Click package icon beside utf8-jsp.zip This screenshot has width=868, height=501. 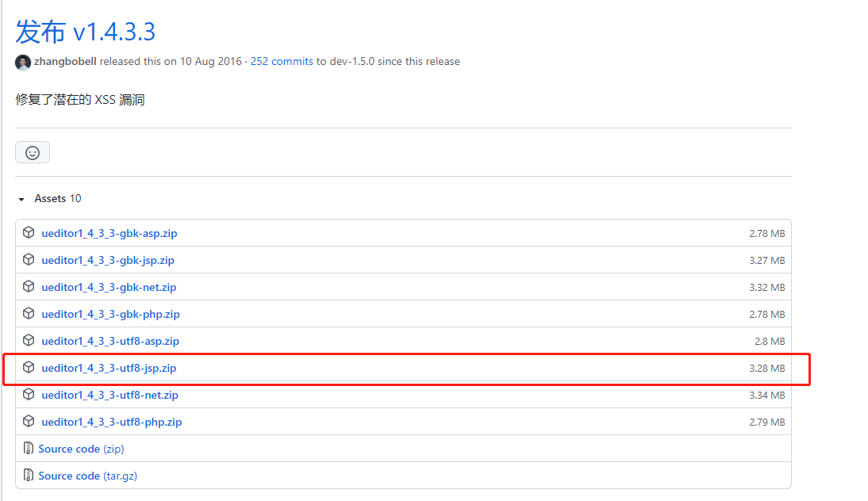tap(29, 367)
